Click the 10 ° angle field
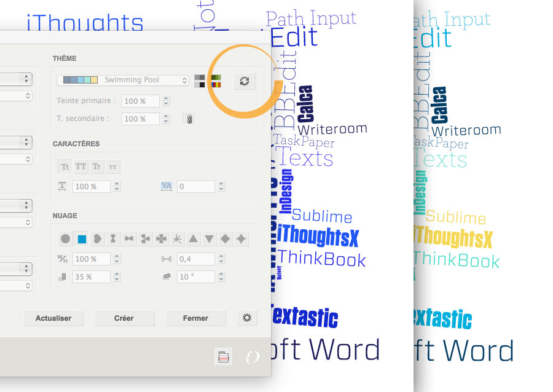The height and width of the screenshot is (392, 553). [196, 276]
